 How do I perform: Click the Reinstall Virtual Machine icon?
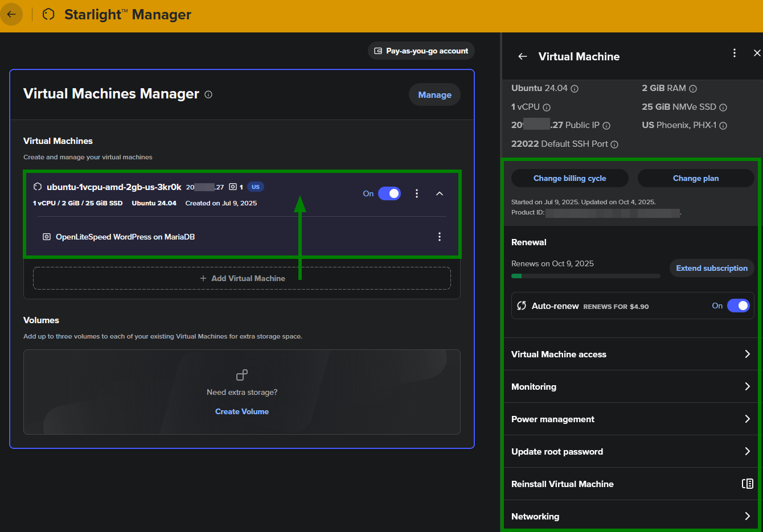pyautogui.click(x=748, y=484)
